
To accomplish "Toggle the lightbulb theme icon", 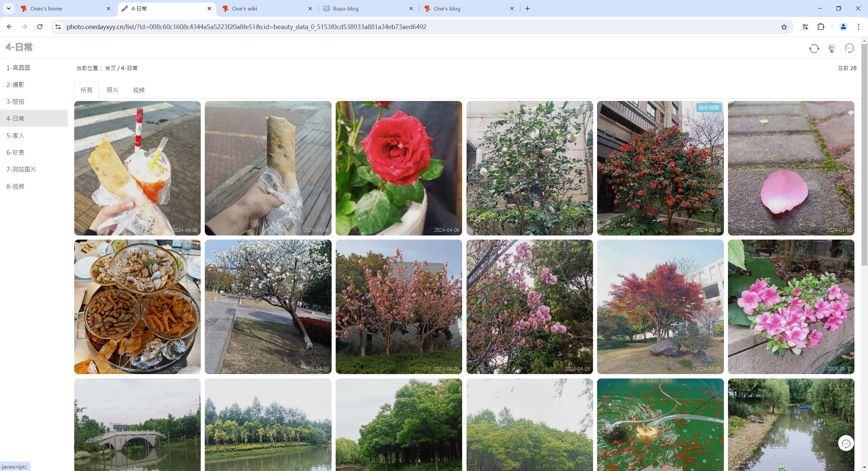I will click(x=832, y=48).
